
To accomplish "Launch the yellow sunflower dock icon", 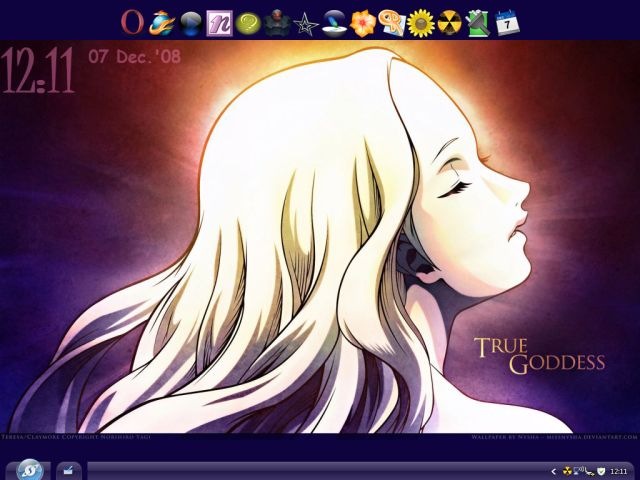I will tap(420, 24).
